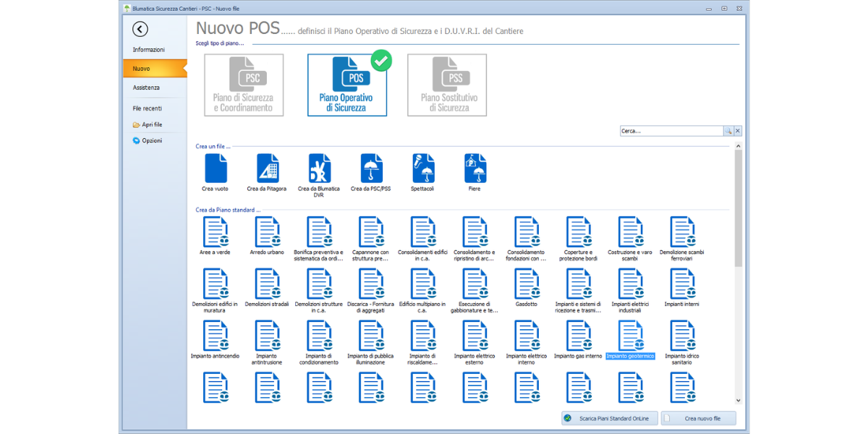Click the scrollbar down arrow
The image size is (868, 434).
point(738,400)
